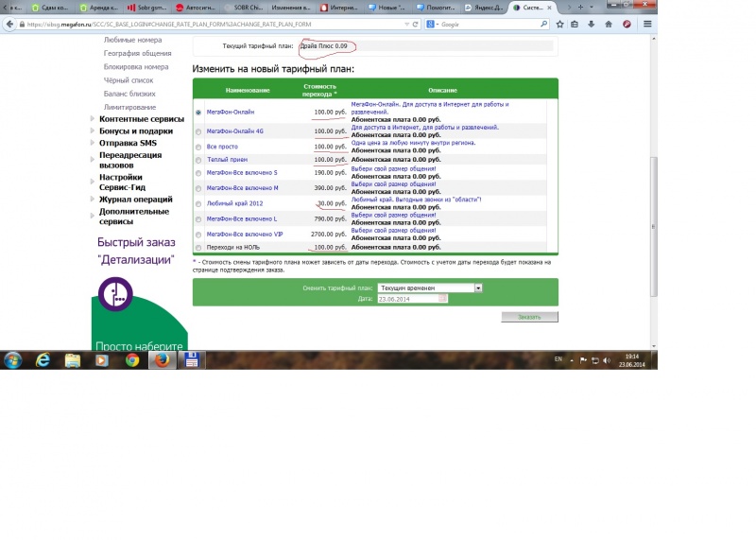Go to the home page icon
The height and width of the screenshot is (540, 756).
pyautogui.click(x=609, y=25)
